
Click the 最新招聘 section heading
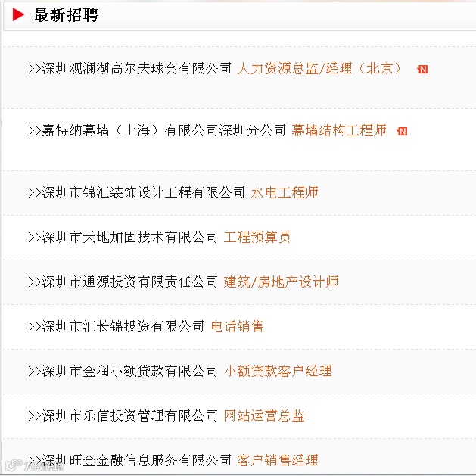[x=66, y=15]
